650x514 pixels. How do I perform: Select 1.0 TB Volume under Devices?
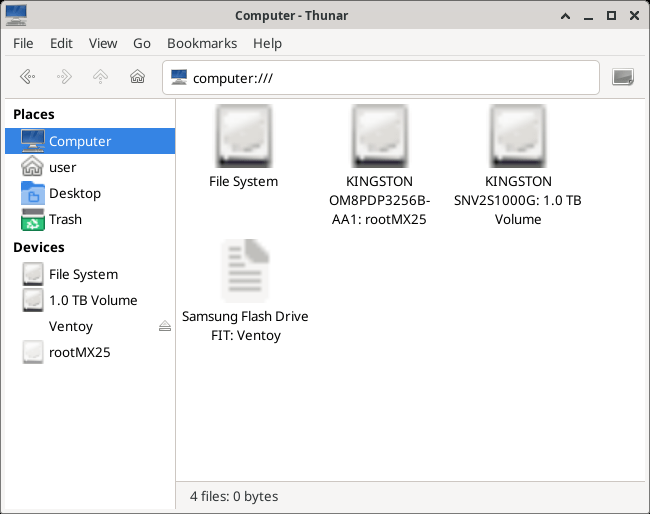click(x=92, y=300)
